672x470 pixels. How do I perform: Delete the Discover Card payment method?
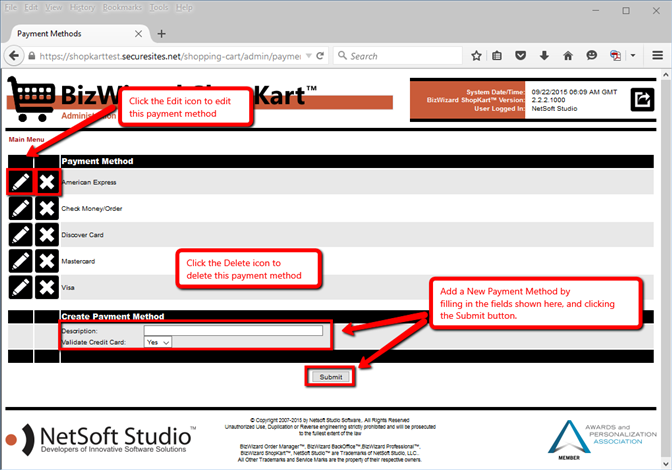pos(47,235)
